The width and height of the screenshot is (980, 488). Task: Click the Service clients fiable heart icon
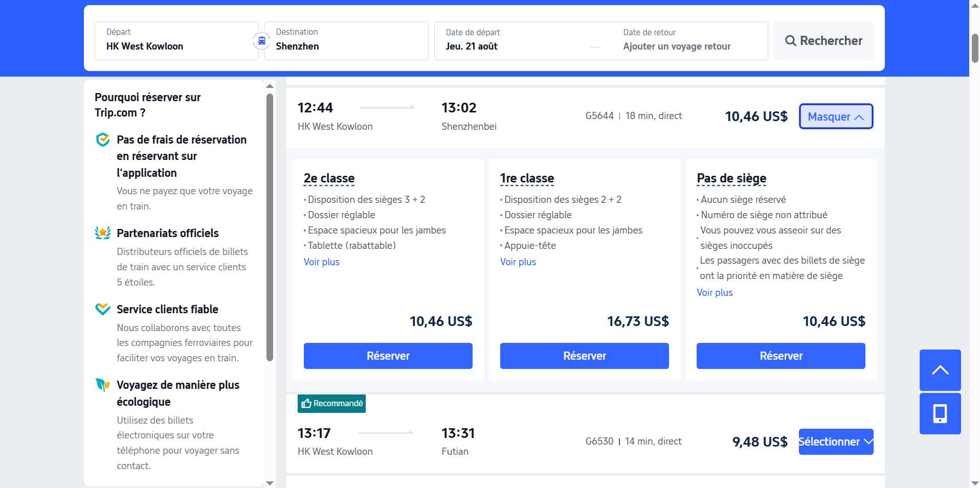coord(103,309)
